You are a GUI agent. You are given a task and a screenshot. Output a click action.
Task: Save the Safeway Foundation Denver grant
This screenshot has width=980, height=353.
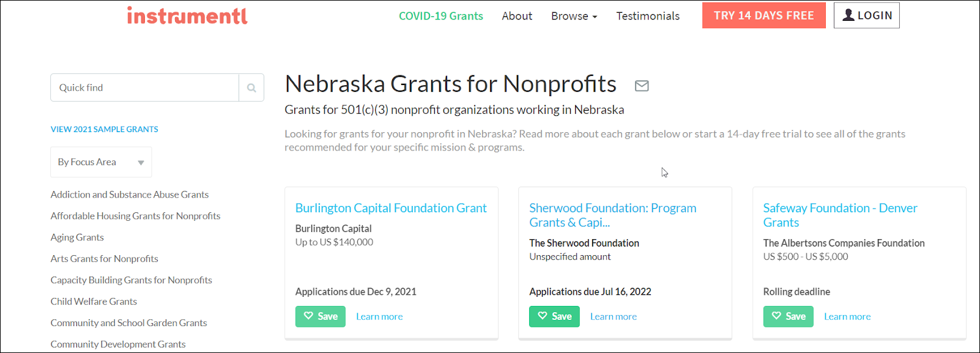pos(788,316)
